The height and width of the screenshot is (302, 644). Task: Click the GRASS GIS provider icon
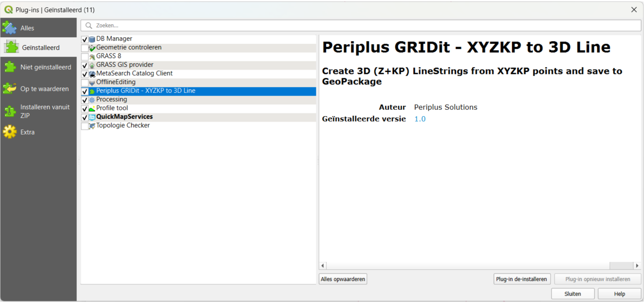[x=92, y=65]
